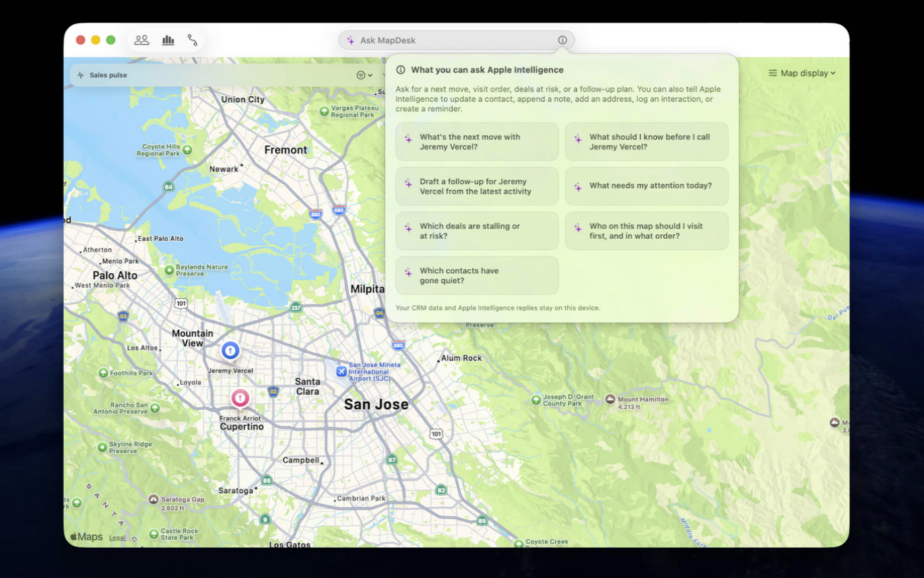Open the Sales pulse filter dropdown
The height and width of the screenshot is (578, 924).
[x=364, y=75]
